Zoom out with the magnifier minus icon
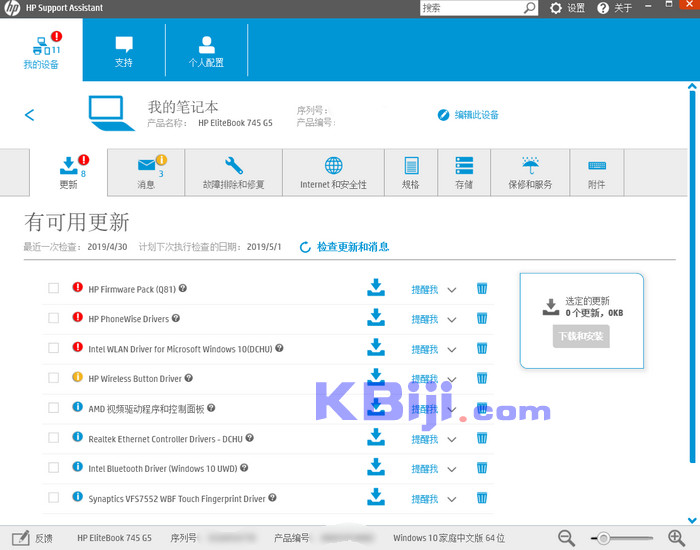The width and height of the screenshot is (700, 550). pos(566,538)
